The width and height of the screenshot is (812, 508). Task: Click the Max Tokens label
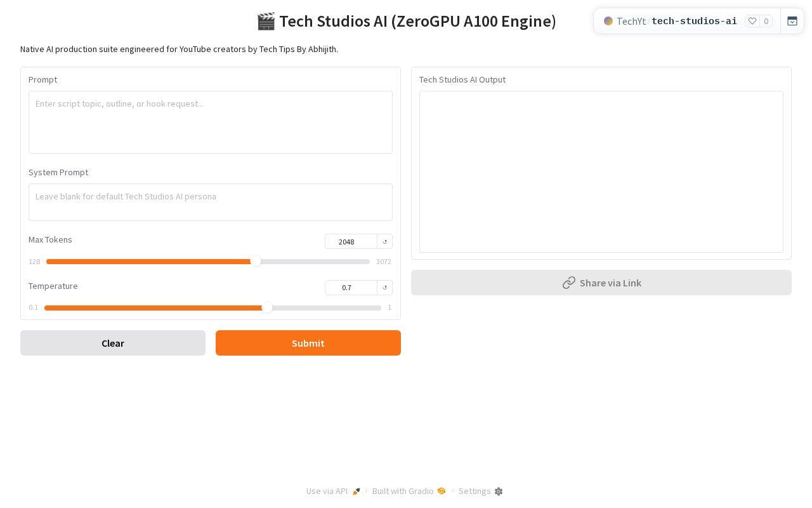coord(50,239)
